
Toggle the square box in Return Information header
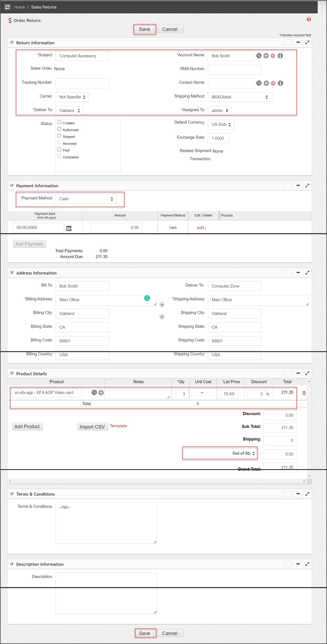pyautogui.click(x=288, y=42)
